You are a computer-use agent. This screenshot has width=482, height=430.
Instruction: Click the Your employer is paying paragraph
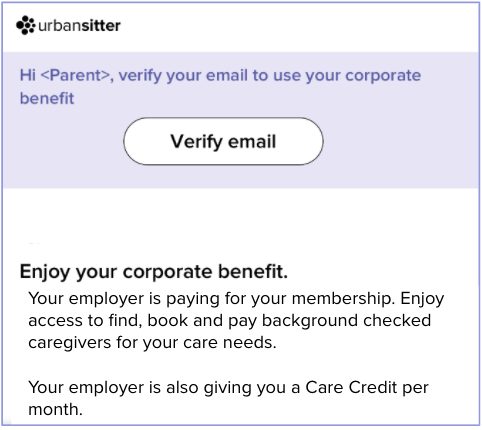point(236,320)
